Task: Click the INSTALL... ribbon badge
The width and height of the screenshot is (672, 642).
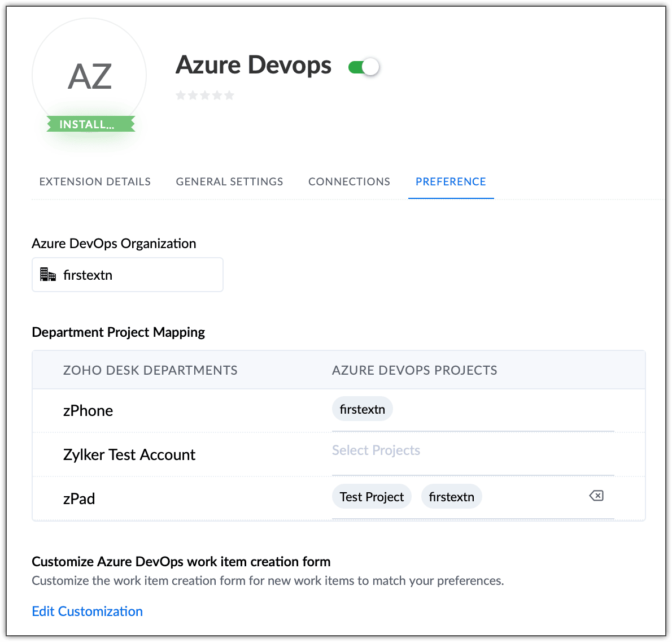Action: [91, 124]
